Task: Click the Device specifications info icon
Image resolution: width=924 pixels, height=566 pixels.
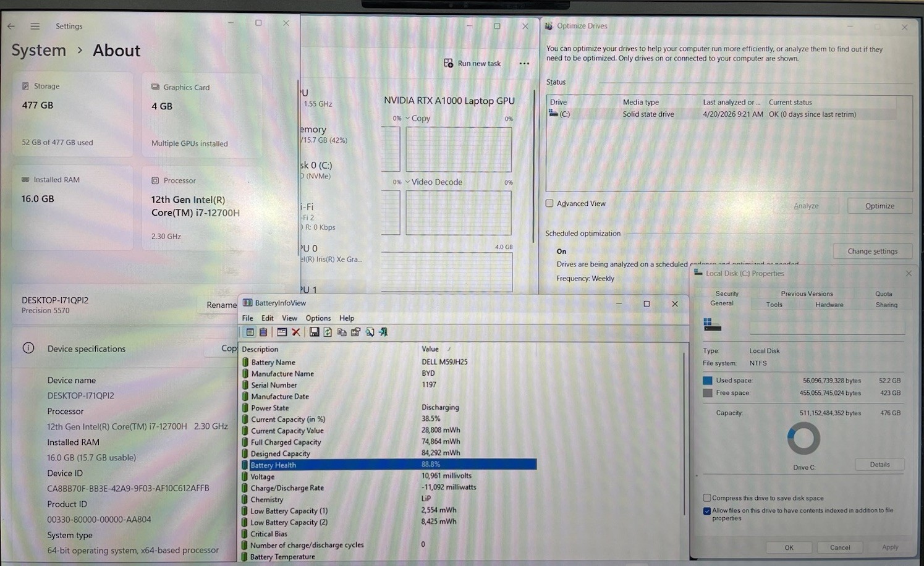Action: [28, 348]
